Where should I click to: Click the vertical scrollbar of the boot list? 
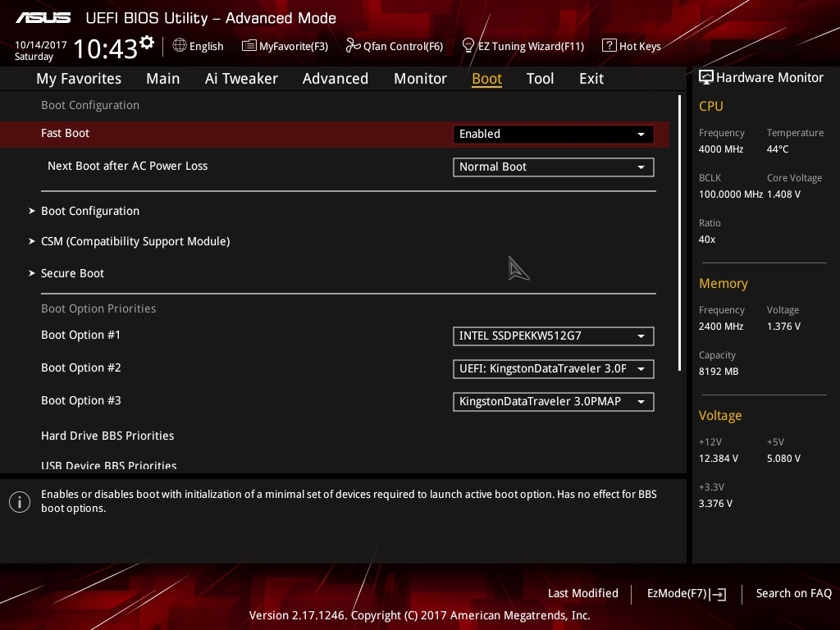(x=679, y=233)
